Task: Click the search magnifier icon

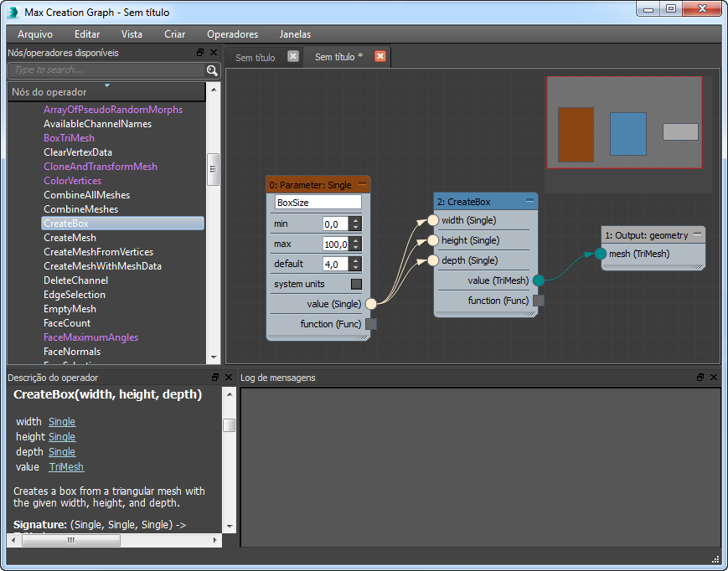Action: [212, 70]
